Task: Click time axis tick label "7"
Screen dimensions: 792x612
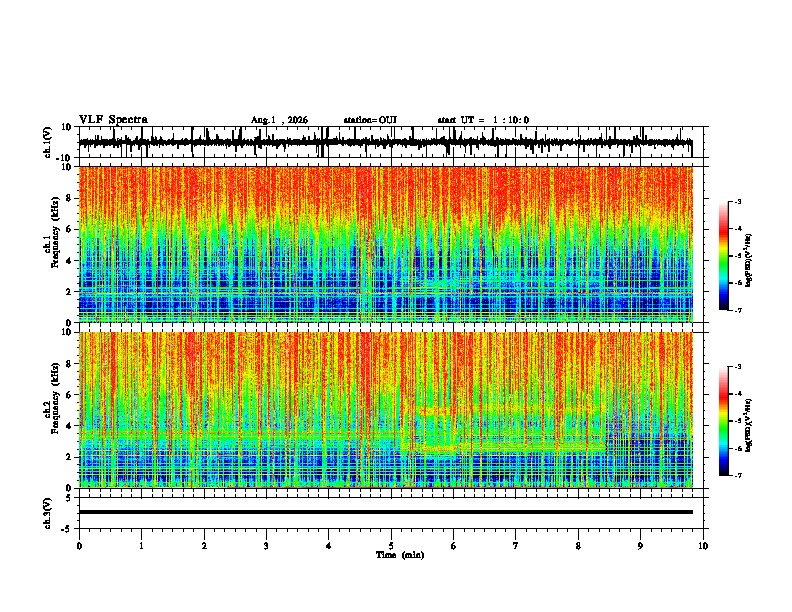Action: 516,546
